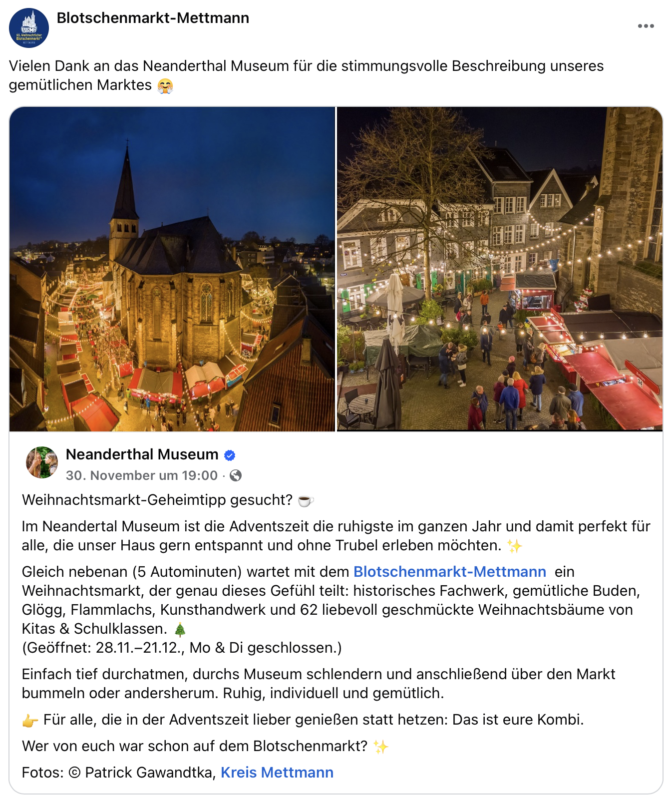Click the Christmas tree emoji after Schulklassen
The image size is (672, 802).
[180, 629]
